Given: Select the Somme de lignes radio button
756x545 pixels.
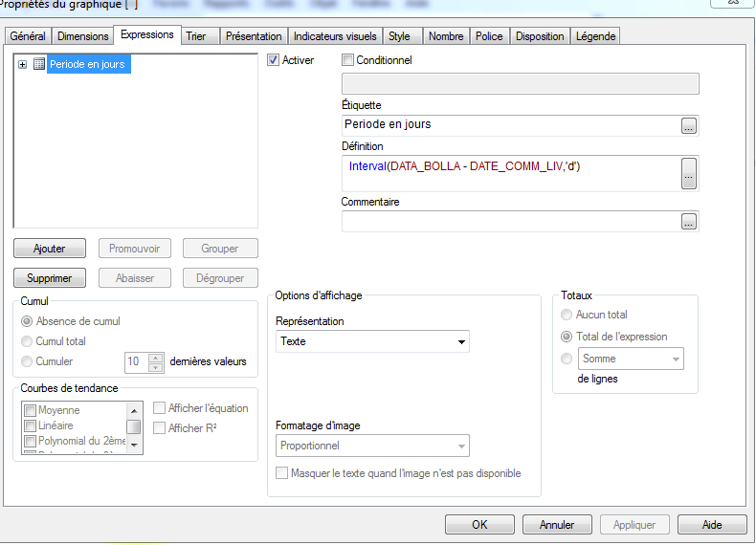Looking at the screenshot, I should (567, 359).
